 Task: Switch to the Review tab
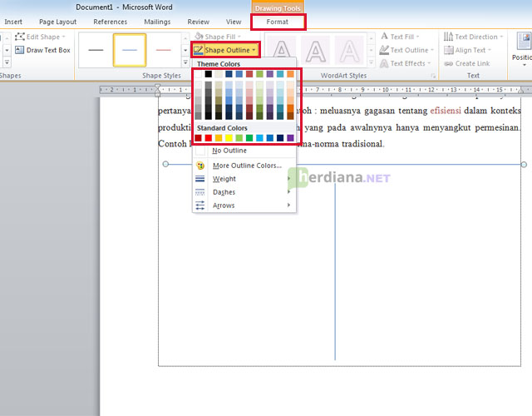[198, 22]
